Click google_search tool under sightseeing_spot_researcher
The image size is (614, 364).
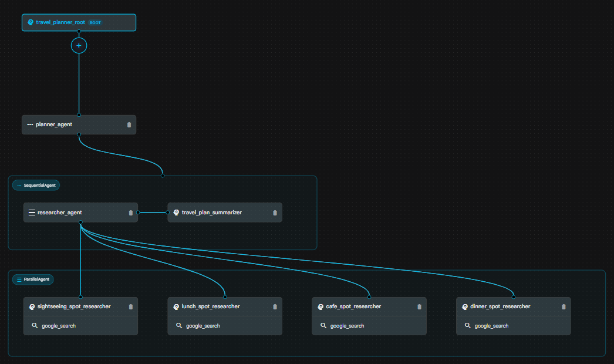click(59, 326)
